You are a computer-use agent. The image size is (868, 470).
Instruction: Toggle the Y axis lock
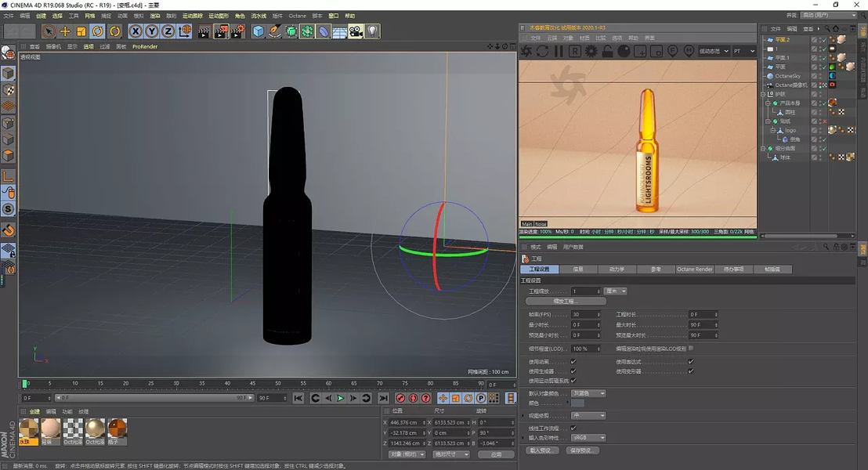[x=152, y=31]
